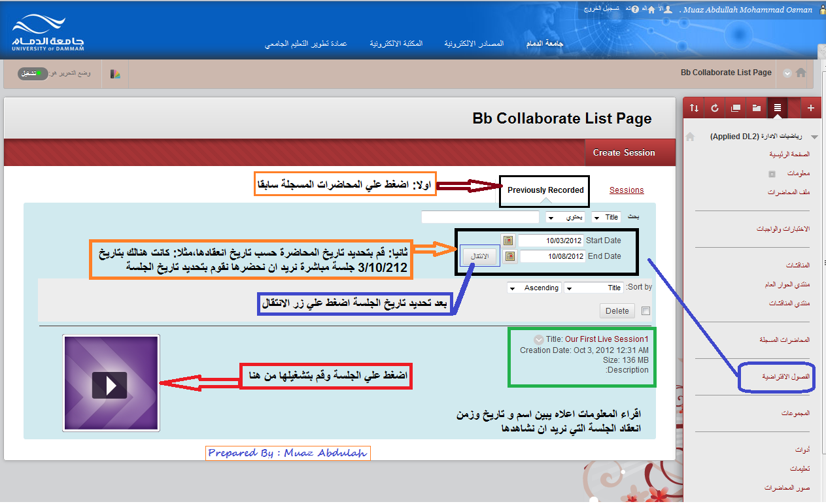Switch to folder view icon in sidebar

pos(757,108)
